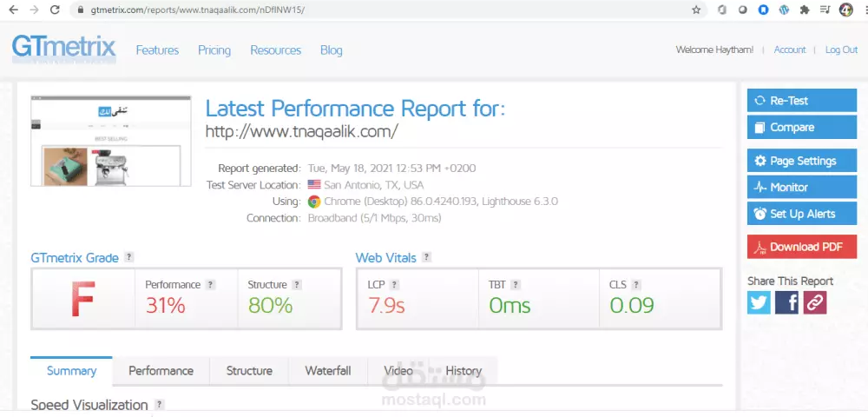The height and width of the screenshot is (417, 868).
Task: Click the 7.9s LCP value
Action: (x=386, y=305)
